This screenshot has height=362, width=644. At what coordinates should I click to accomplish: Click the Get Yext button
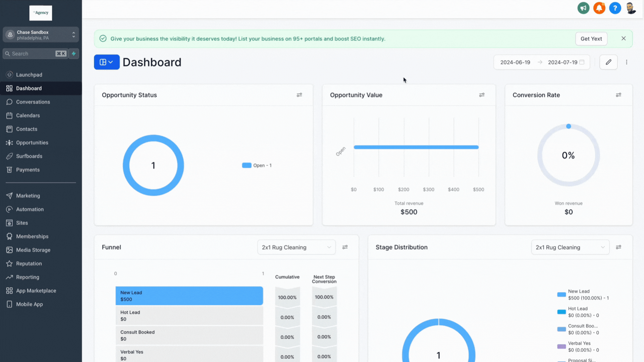coord(591,39)
